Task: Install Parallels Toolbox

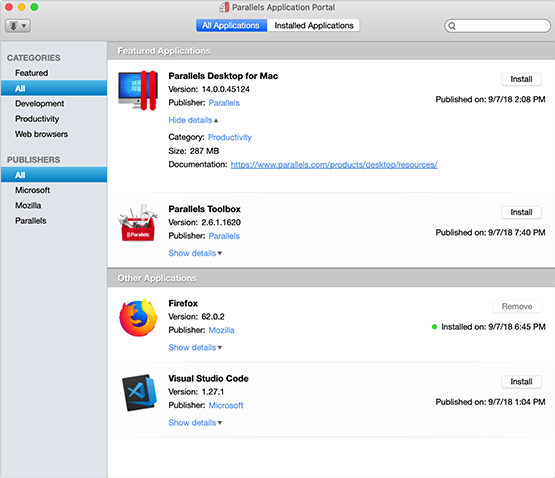Action: coord(521,212)
